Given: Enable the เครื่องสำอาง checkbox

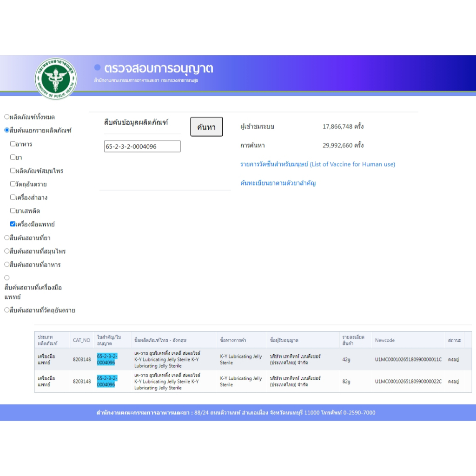Looking at the screenshot, I should point(13,197).
